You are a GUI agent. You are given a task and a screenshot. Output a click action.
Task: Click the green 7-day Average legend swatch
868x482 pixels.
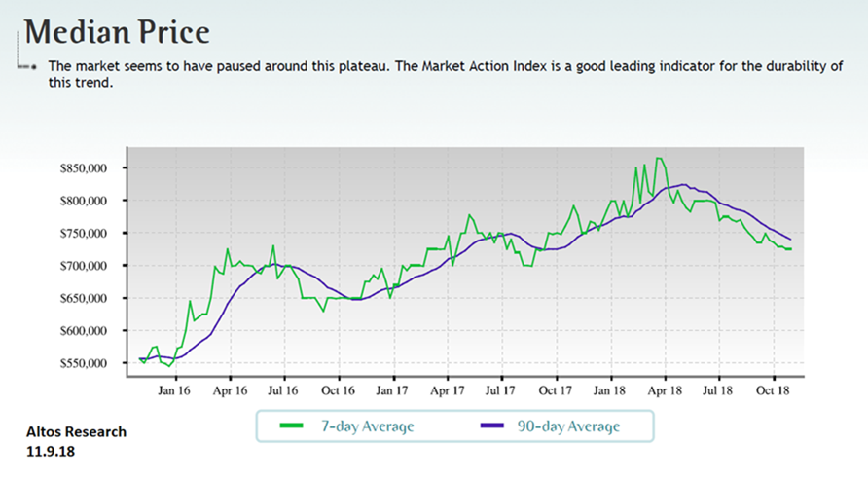point(291,426)
